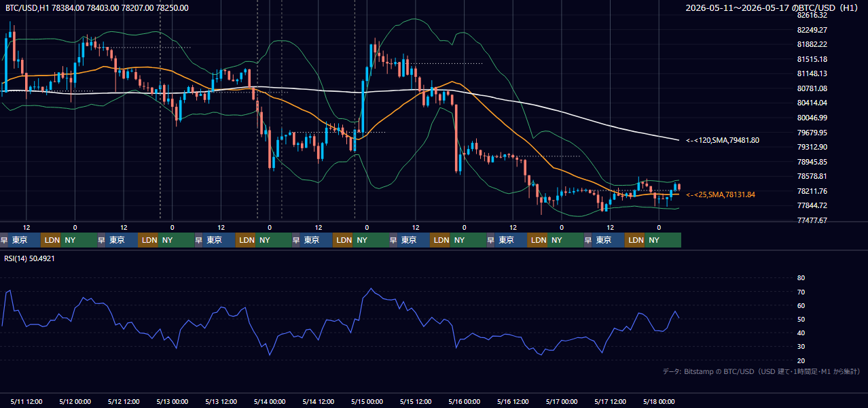
Task: Click the 25 SMA label 78131.84
Action: (721, 194)
